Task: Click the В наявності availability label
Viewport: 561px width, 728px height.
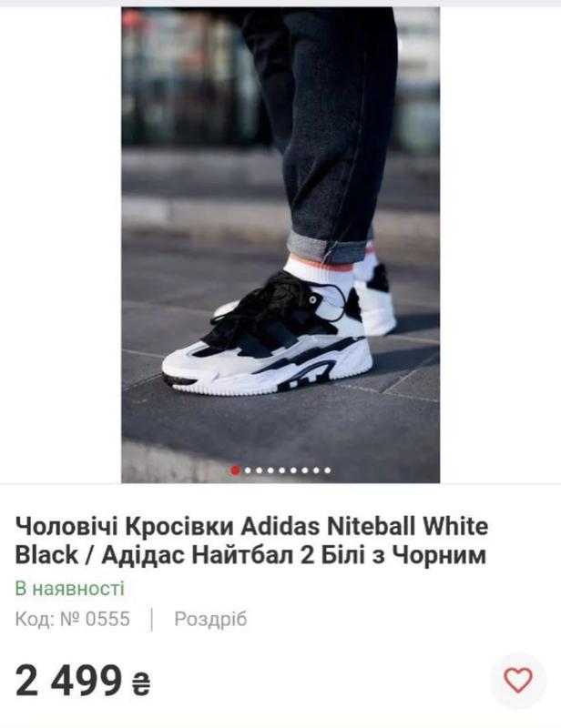Action: click(70, 588)
